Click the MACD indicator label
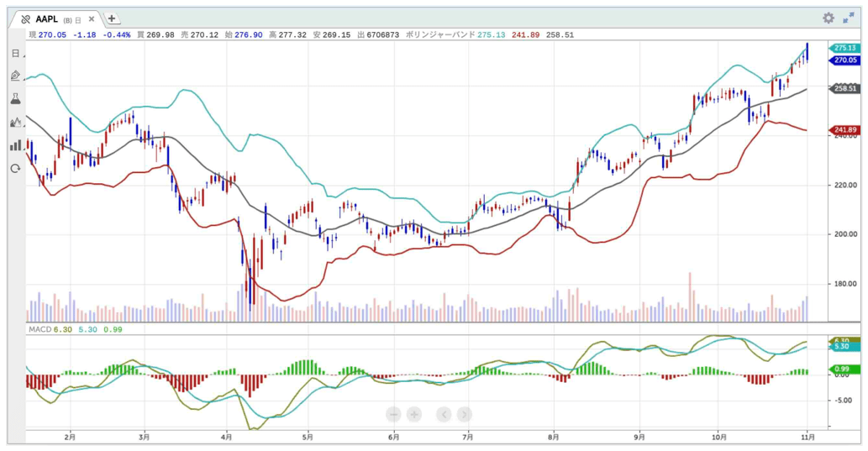The width and height of the screenshot is (868, 451). pos(39,330)
